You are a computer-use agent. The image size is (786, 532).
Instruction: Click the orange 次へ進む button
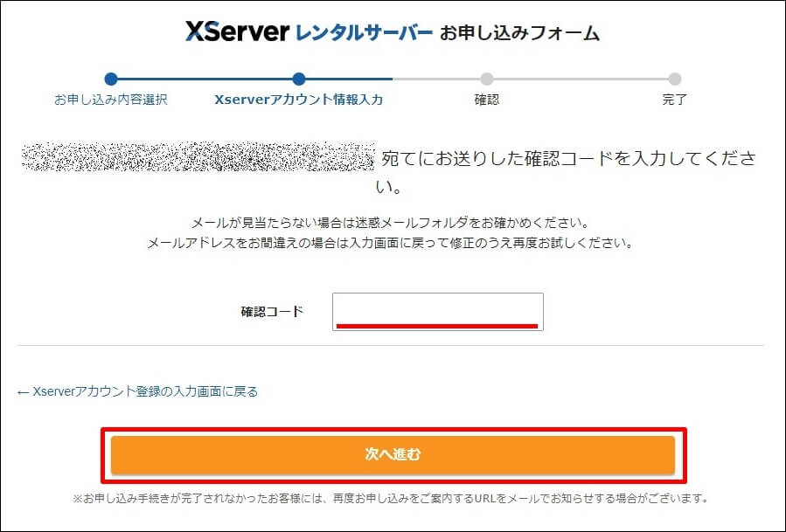pos(393,455)
